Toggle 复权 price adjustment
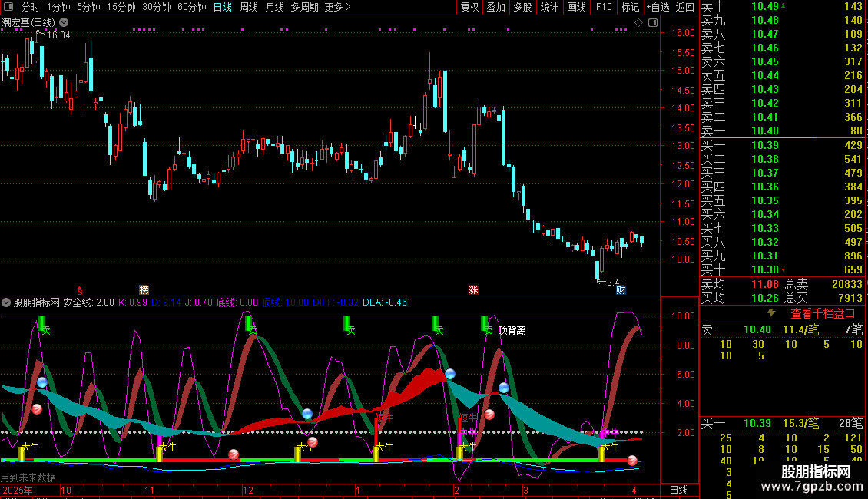The image size is (868, 499). pos(469,7)
